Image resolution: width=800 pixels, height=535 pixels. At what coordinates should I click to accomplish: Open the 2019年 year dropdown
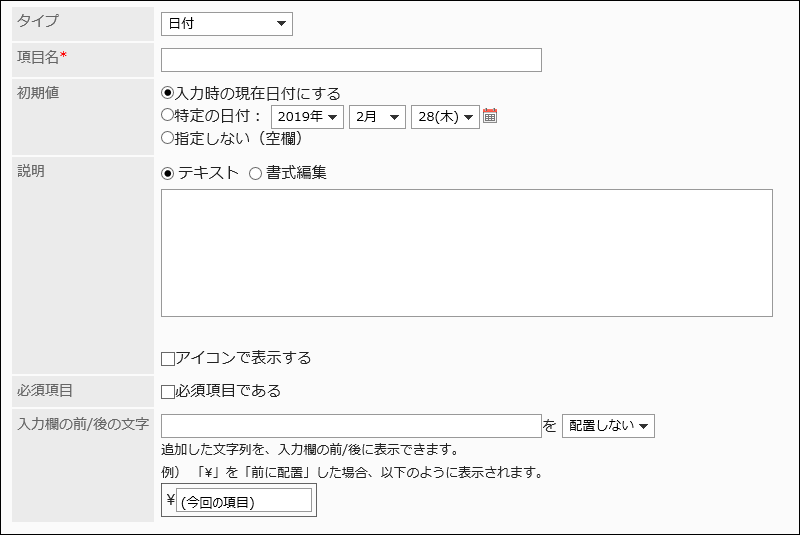(307, 117)
